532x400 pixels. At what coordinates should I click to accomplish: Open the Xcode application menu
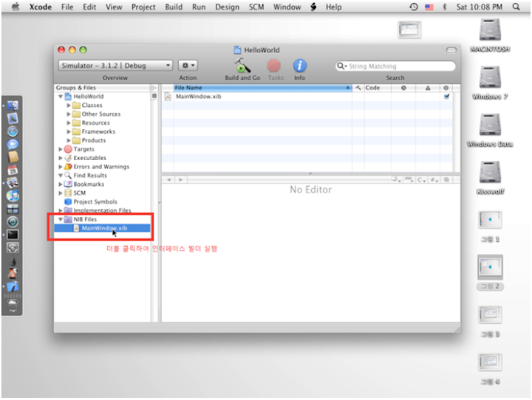[x=41, y=7]
